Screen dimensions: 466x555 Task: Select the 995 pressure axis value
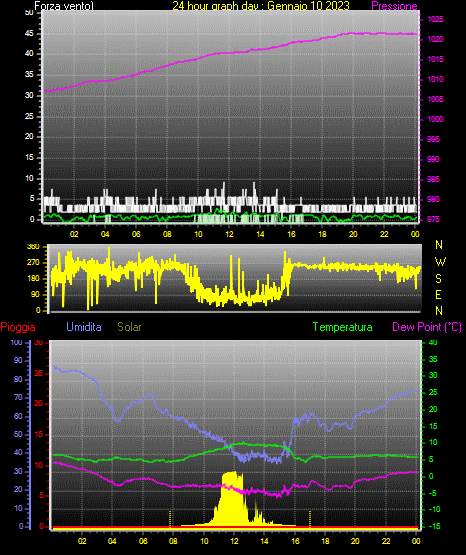[x=433, y=139]
